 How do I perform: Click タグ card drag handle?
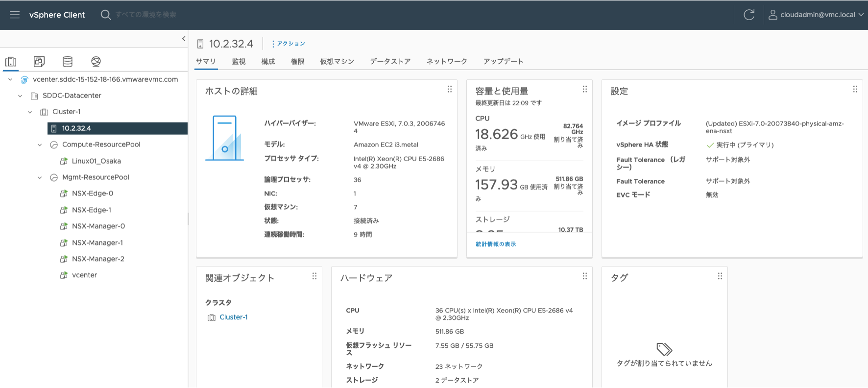[720, 276]
